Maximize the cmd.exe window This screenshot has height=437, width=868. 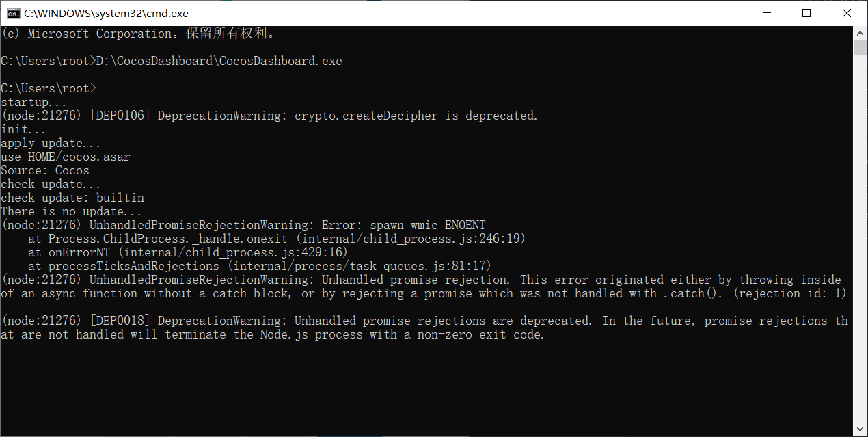[806, 13]
